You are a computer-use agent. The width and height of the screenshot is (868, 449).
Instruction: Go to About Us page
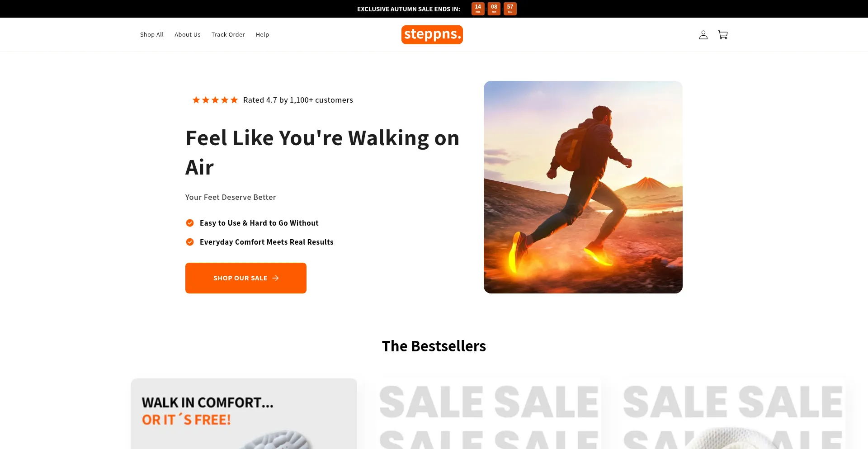coord(188,34)
